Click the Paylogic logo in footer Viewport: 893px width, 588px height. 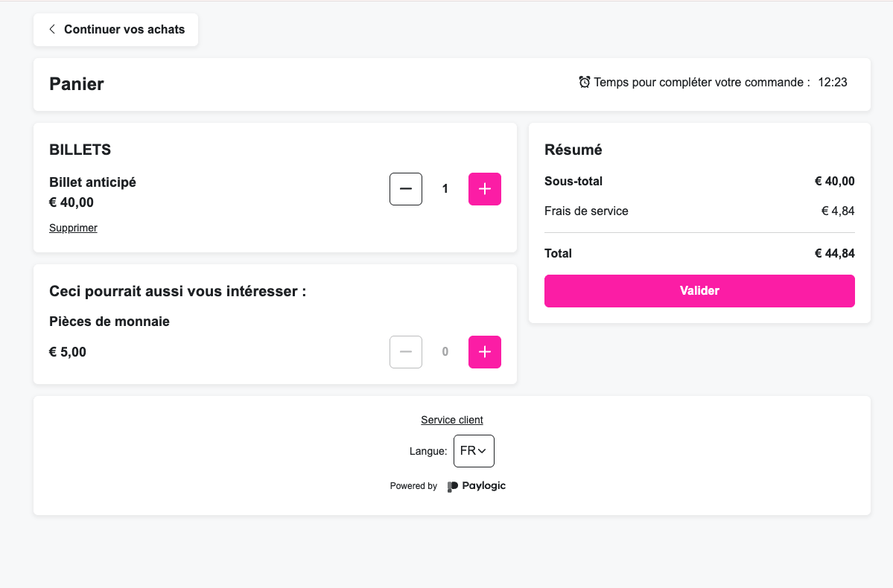[477, 486]
